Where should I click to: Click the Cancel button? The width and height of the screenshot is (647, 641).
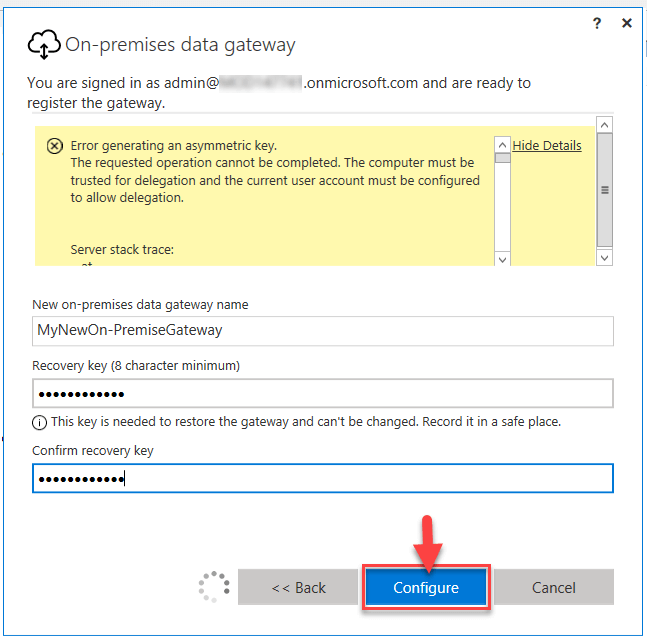click(x=554, y=587)
